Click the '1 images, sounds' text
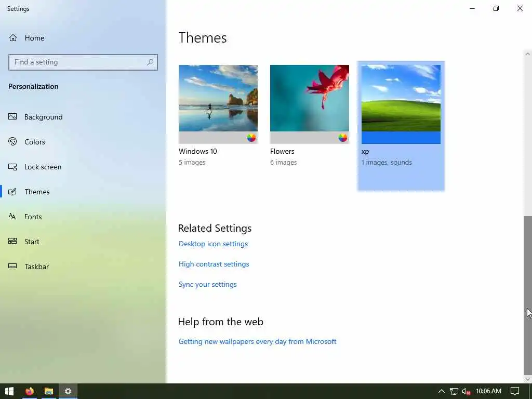This screenshot has height=399, width=532. pos(387,163)
